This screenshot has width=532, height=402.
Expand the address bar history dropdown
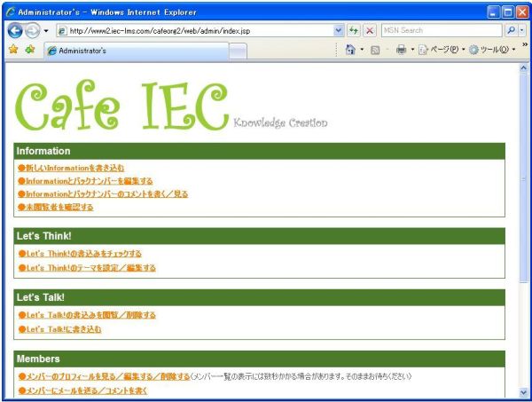click(339, 31)
